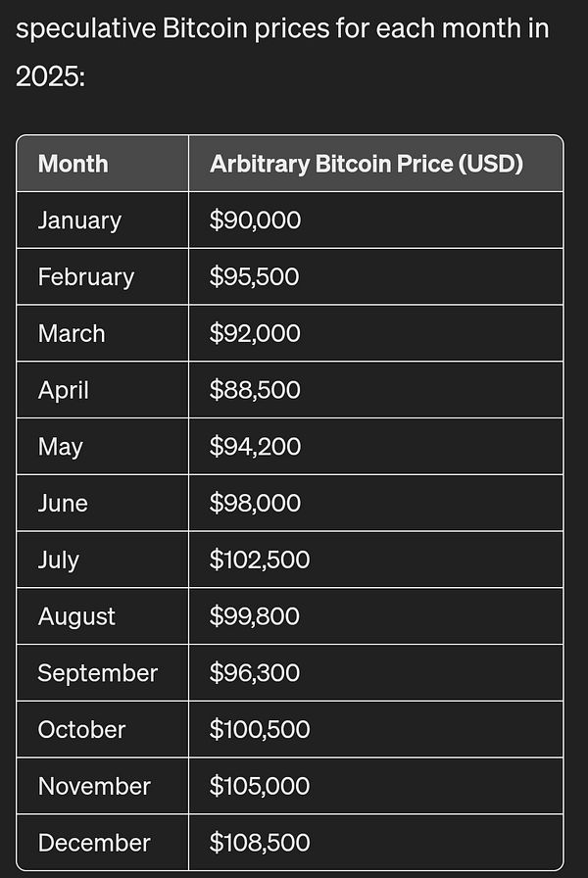Click the $102,500 July price

click(260, 561)
